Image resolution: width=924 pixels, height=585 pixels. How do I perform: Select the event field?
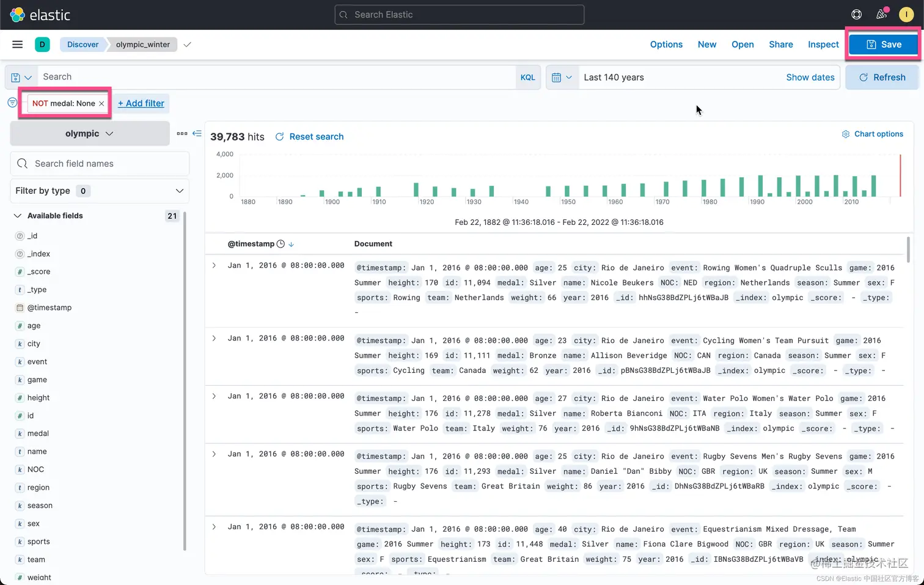[37, 362]
